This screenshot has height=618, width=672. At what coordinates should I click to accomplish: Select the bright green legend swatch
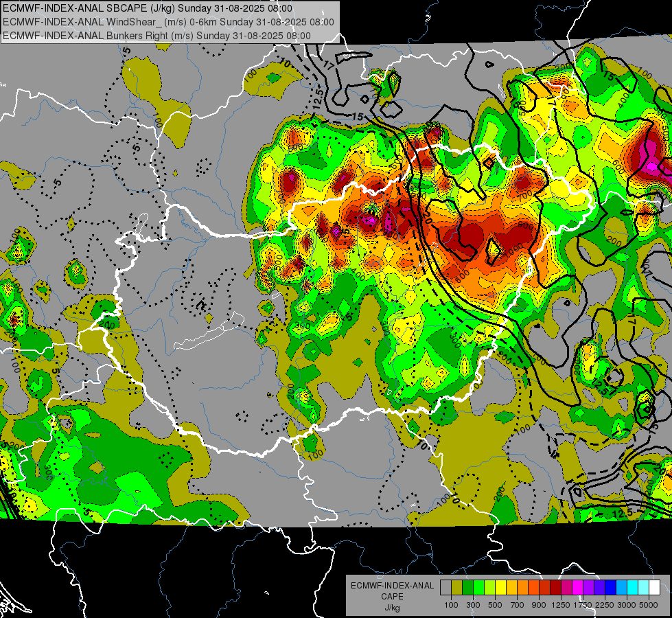478,588
